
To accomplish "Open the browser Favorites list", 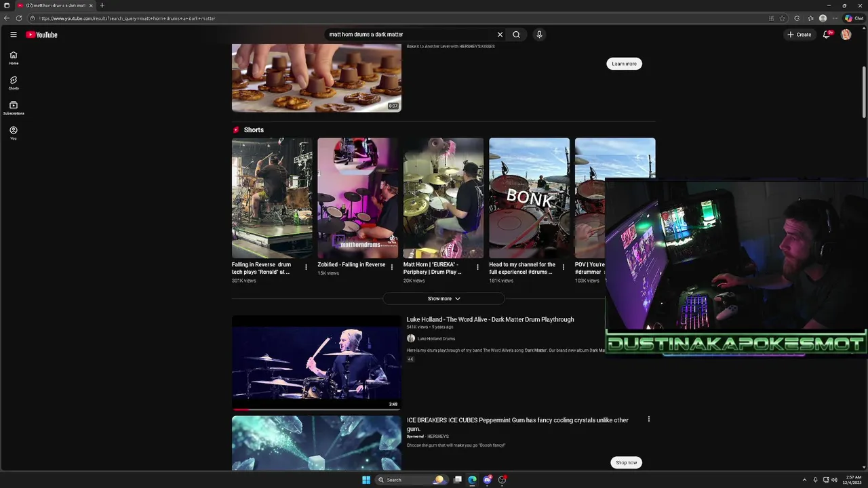I will tap(810, 18).
